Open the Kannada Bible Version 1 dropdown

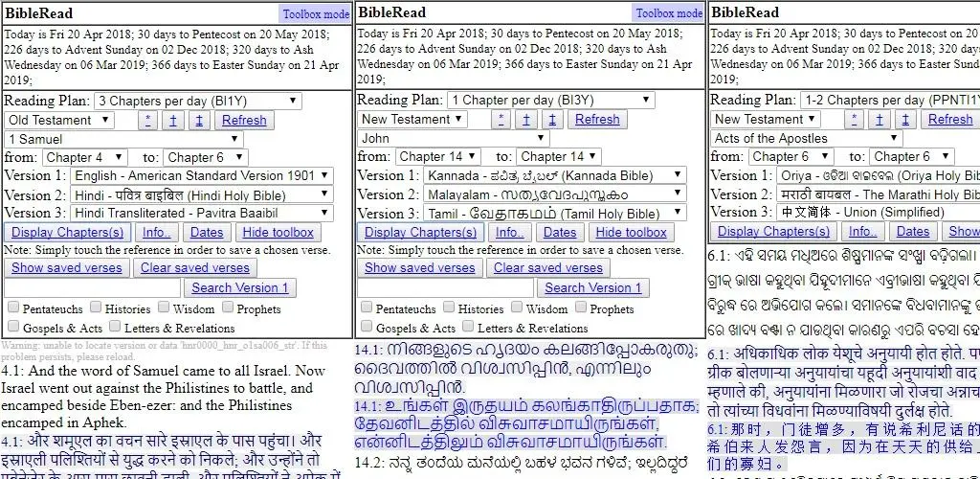tap(556, 175)
